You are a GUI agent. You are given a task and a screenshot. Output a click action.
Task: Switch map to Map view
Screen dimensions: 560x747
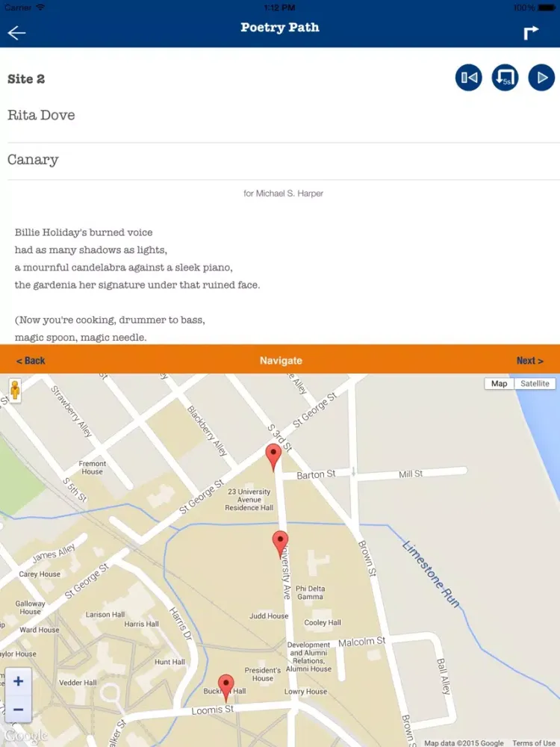coord(499,383)
